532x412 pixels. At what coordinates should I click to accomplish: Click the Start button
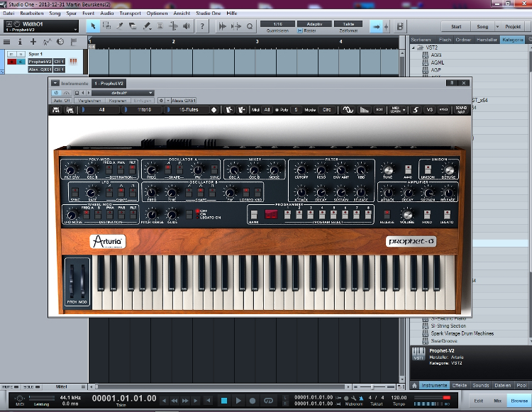click(456, 26)
